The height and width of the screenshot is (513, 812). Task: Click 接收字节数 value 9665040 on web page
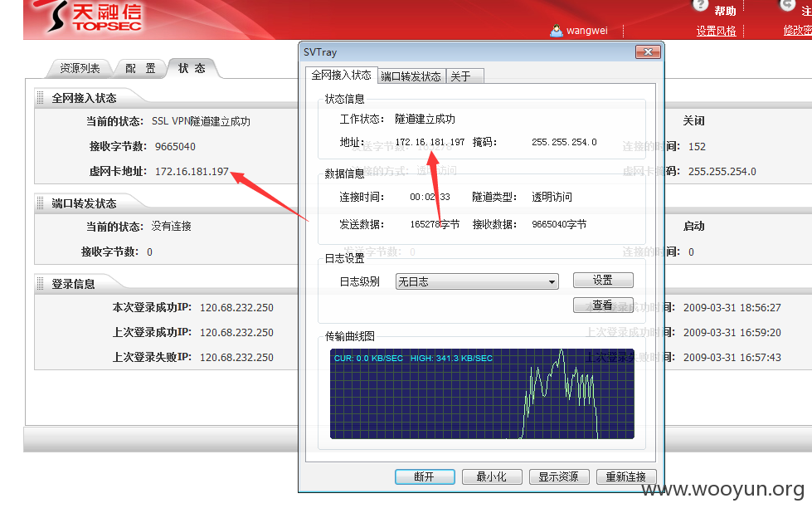pyautogui.click(x=175, y=147)
